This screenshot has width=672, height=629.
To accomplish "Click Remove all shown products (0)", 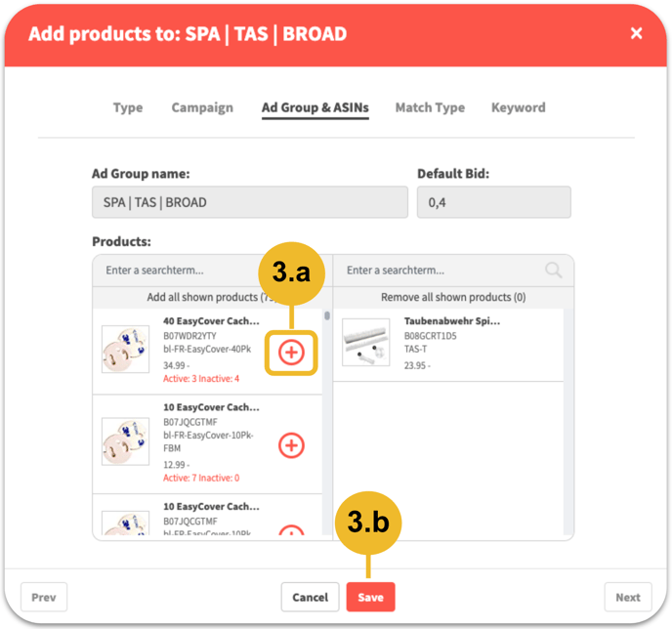I will click(x=453, y=297).
